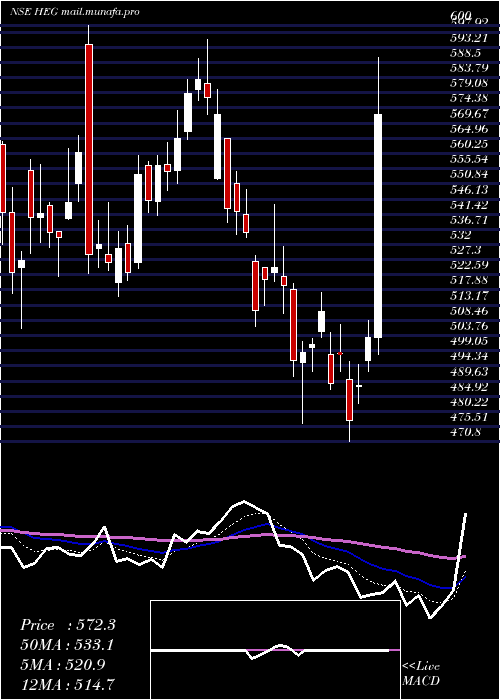Click inside the Live MACD chart box
The image size is (500, 700).
[275, 650]
